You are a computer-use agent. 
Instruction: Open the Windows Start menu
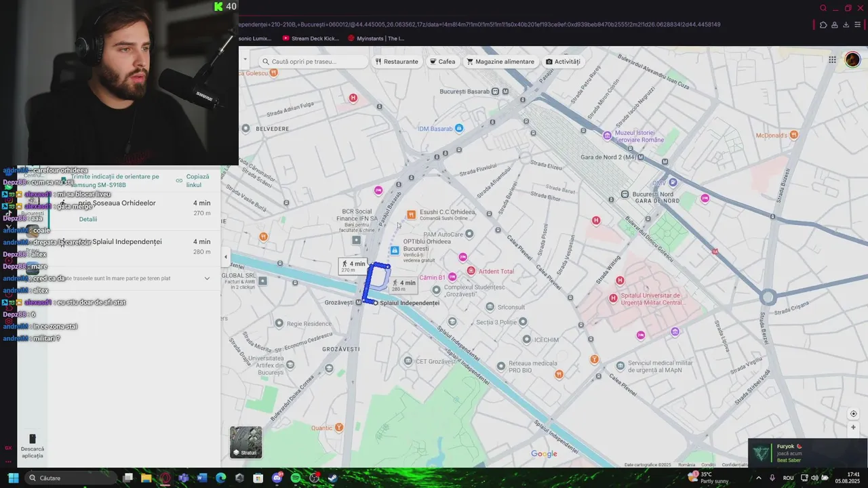(x=13, y=478)
